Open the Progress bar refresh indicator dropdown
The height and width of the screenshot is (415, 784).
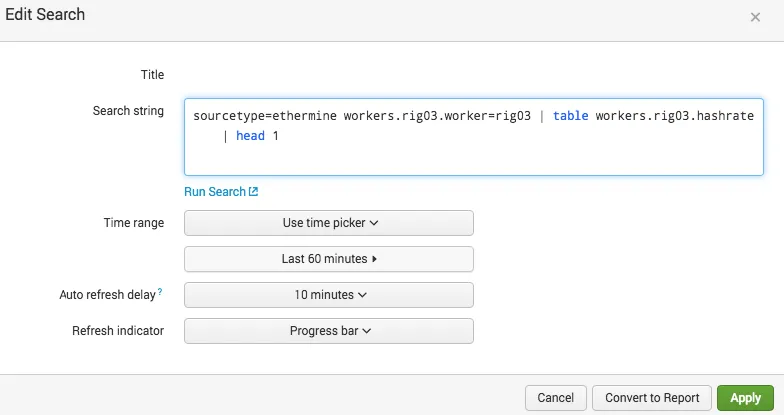[x=328, y=331]
